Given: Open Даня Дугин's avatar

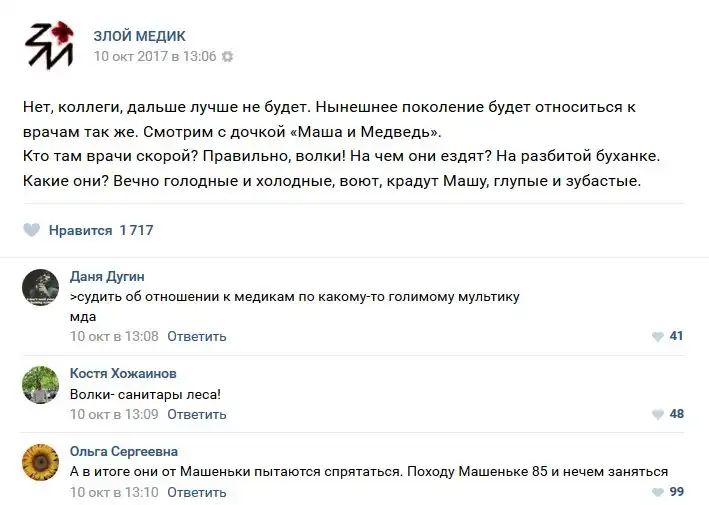Looking at the screenshot, I should [x=41, y=288].
